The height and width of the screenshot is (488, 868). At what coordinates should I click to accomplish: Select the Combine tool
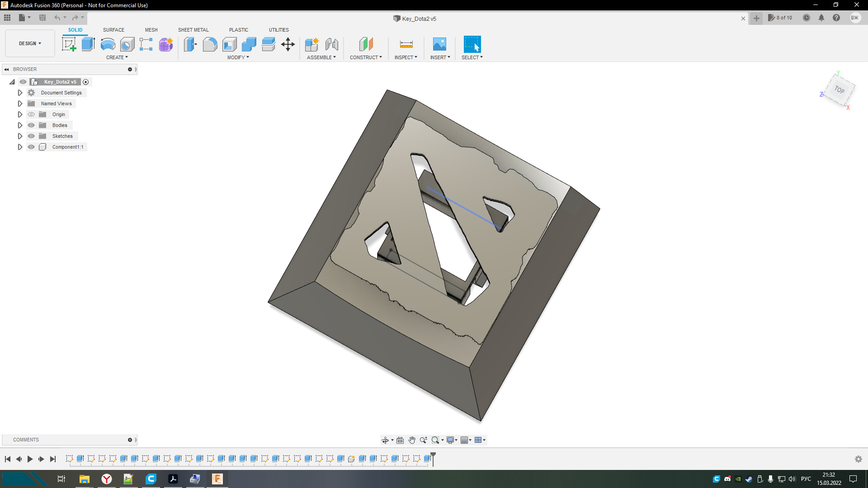tap(249, 44)
